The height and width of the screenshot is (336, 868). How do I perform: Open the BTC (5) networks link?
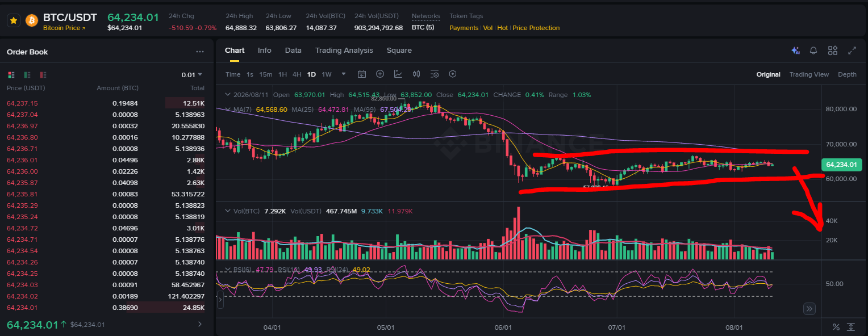pos(423,27)
